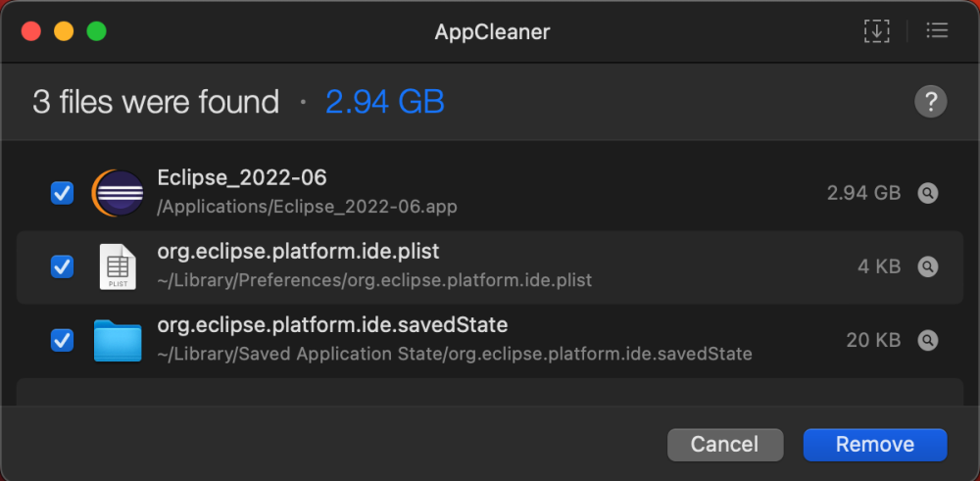This screenshot has width=980, height=481.
Task: Select the org.eclipse.platform.ide.savedState row name
Action: (332, 325)
